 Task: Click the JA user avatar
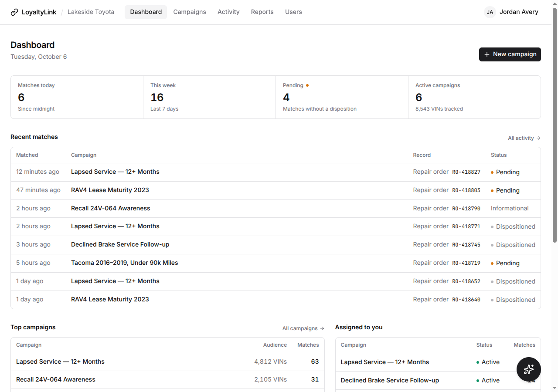coord(490,12)
